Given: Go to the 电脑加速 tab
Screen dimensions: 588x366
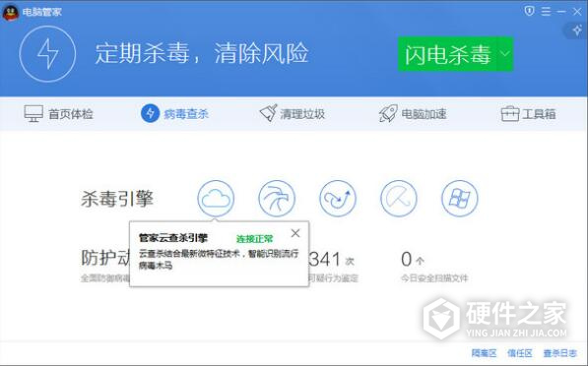Looking at the screenshot, I should [x=413, y=113].
